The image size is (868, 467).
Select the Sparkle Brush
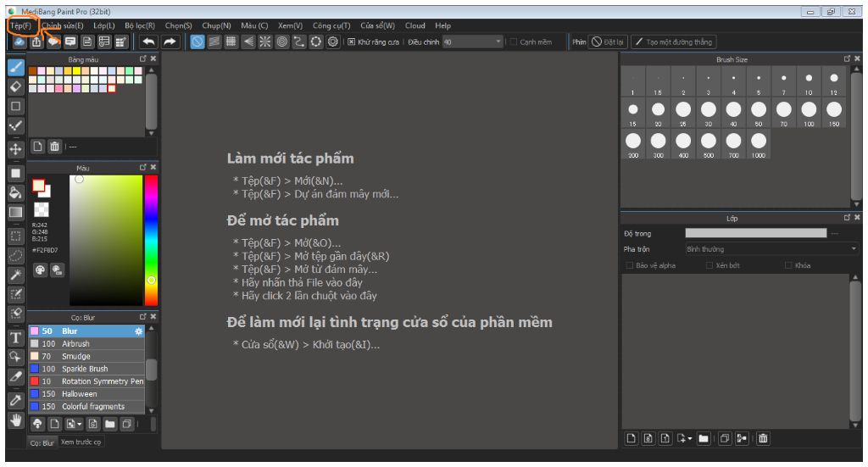[x=86, y=369]
